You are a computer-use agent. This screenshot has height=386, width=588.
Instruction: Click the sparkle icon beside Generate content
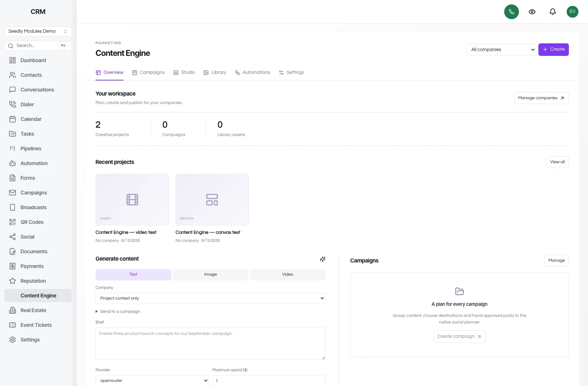tap(323, 259)
